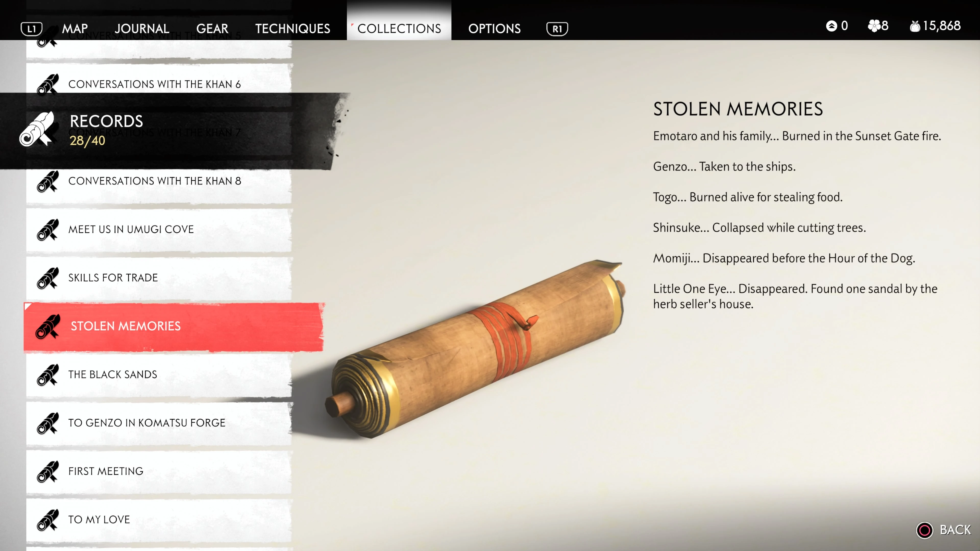
Task: Click the L1 previous tab button icon
Action: (x=31, y=29)
